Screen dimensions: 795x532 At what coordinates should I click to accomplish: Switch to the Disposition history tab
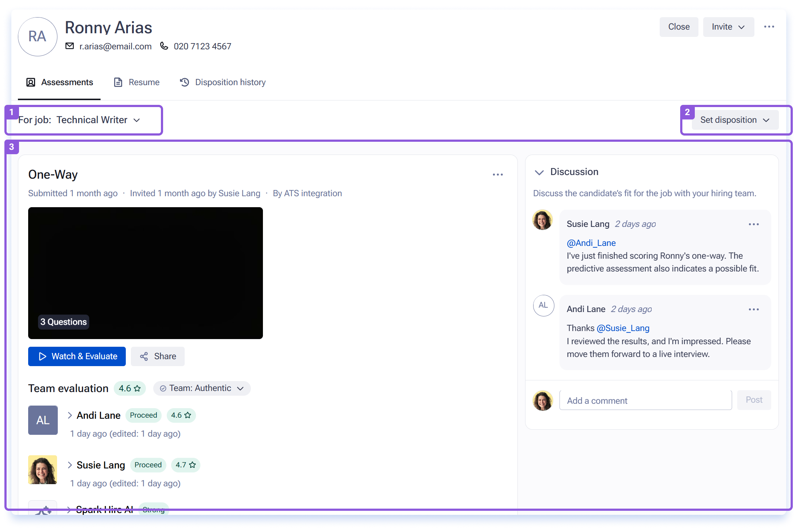223,82
